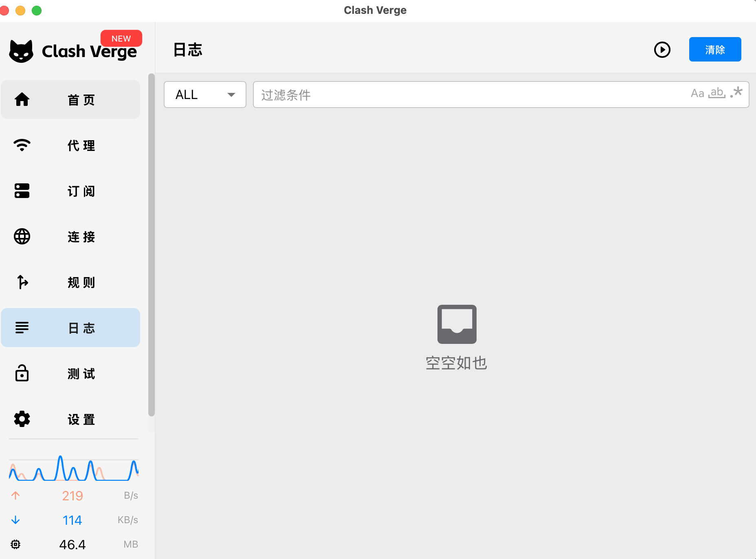Click the lines icon beside 日志
Screen dimensions: 756x559
pos(22,328)
